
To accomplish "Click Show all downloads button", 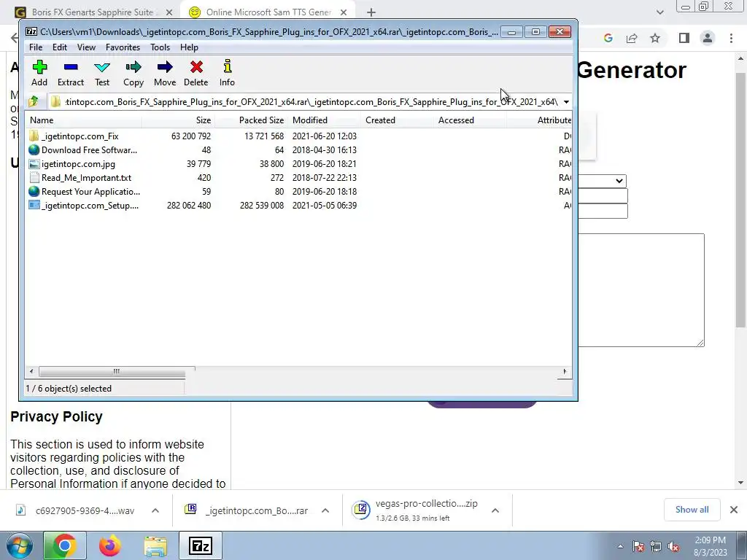I will (x=692, y=510).
